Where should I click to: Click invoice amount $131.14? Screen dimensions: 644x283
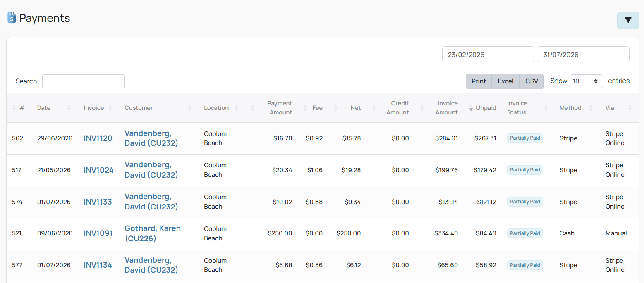tap(448, 202)
